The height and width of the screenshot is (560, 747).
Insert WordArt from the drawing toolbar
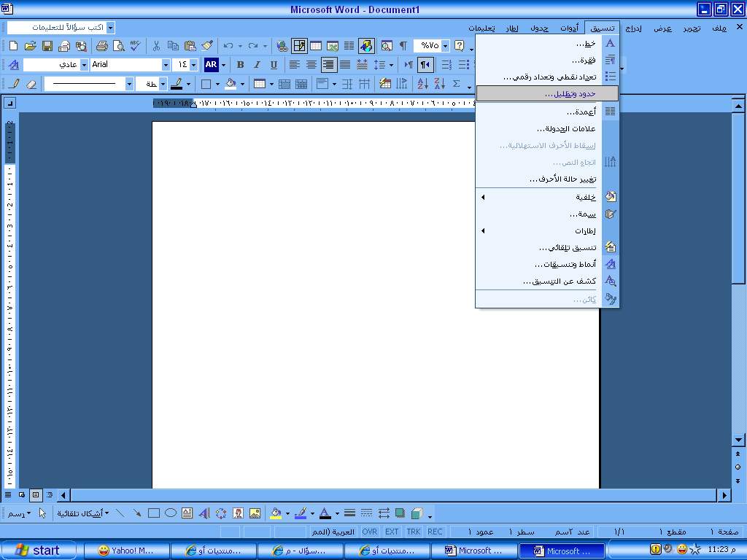(204, 513)
